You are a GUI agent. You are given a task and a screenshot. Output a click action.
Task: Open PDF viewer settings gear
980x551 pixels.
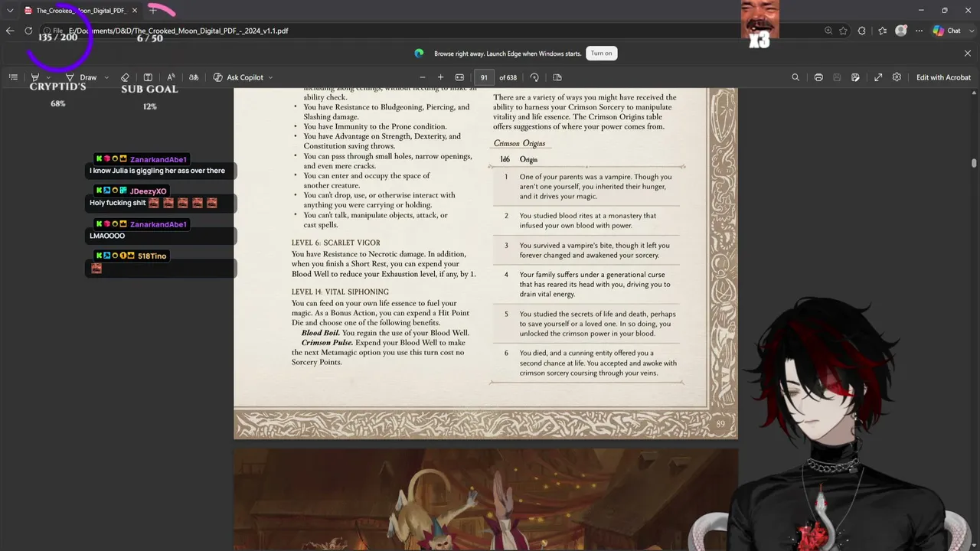coord(897,77)
